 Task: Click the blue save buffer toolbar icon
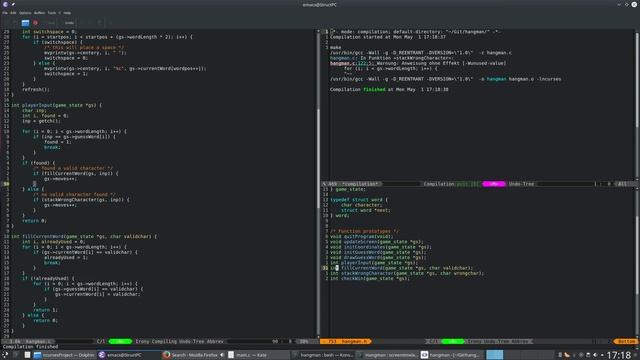25,23
